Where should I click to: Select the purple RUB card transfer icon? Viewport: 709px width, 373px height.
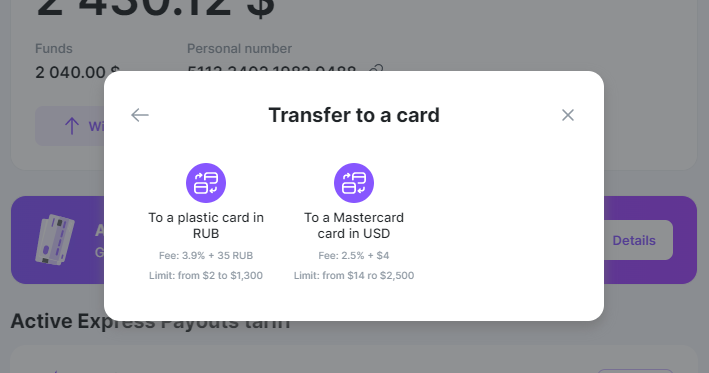pyautogui.click(x=206, y=183)
